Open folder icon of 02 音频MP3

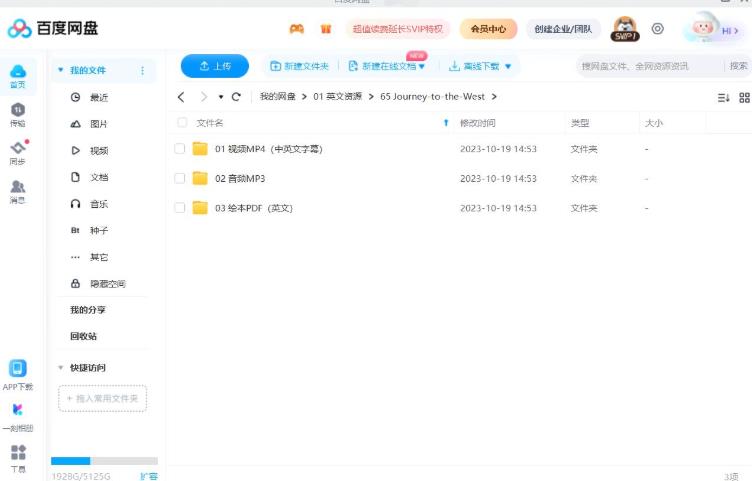[200, 178]
